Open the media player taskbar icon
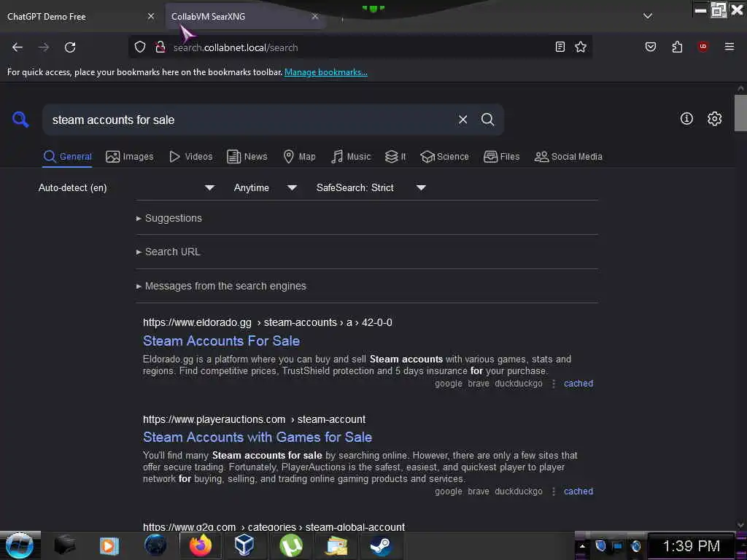747x560 pixels. pyautogui.click(x=109, y=545)
